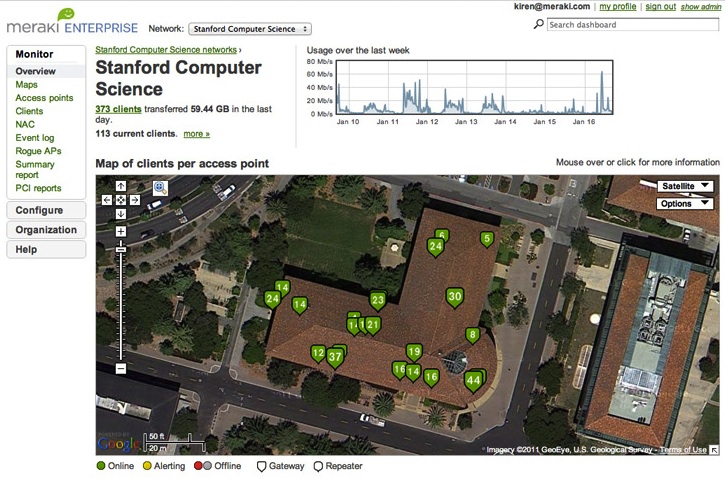This screenshot has height=479, width=725.
Task: Open the Access points page in sidebar
Action: click(x=44, y=98)
